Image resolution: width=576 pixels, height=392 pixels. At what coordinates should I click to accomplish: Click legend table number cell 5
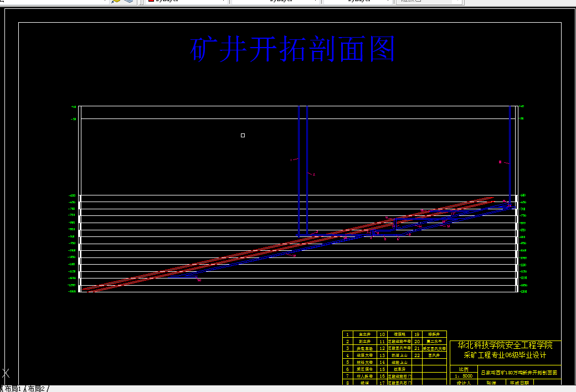click(x=347, y=362)
